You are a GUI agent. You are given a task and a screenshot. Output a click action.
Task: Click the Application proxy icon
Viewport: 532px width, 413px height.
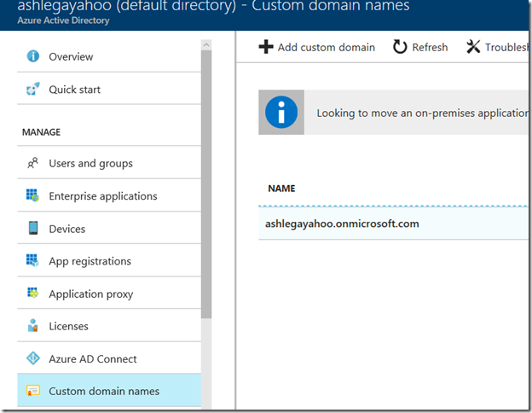(x=33, y=293)
